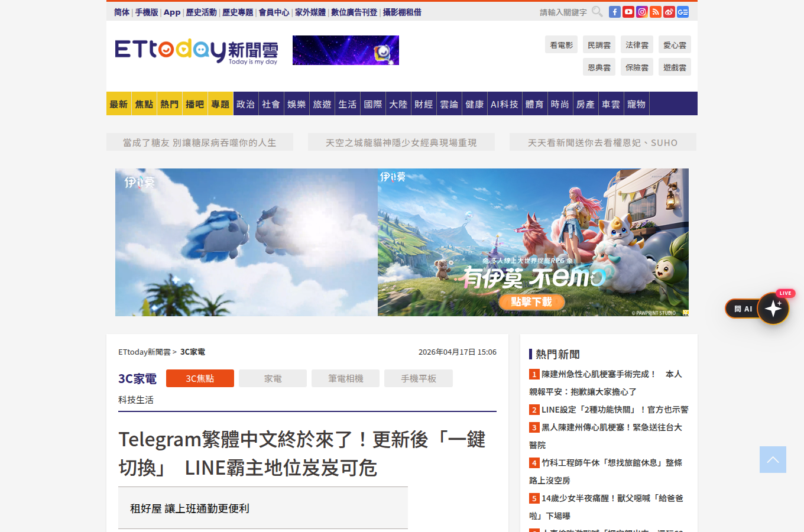Open the 大陸 navigation item

point(398,104)
